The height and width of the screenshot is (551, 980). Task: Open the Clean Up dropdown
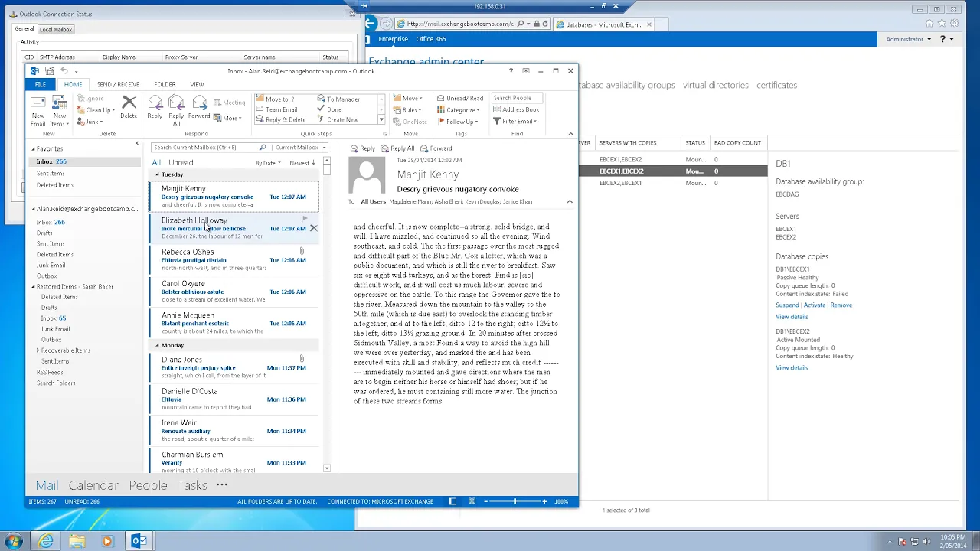point(96,110)
